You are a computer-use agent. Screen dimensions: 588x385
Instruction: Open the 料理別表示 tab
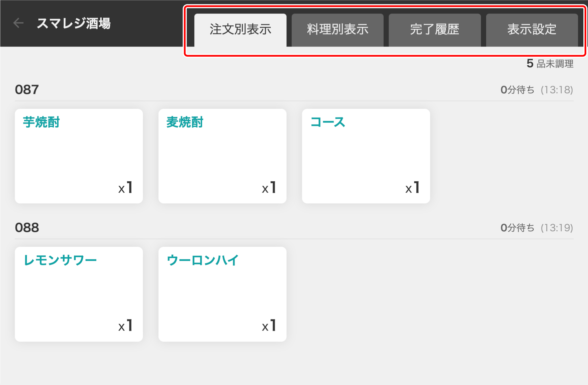point(337,30)
